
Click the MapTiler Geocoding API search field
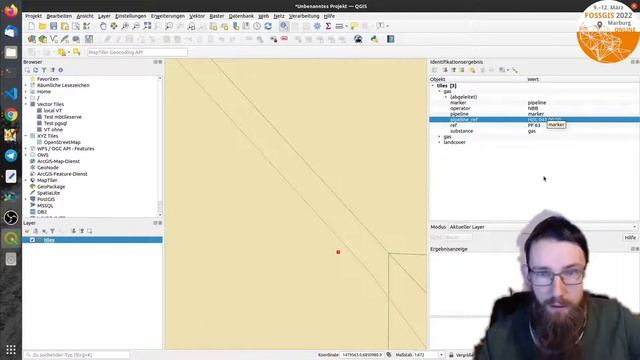click(137, 52)
